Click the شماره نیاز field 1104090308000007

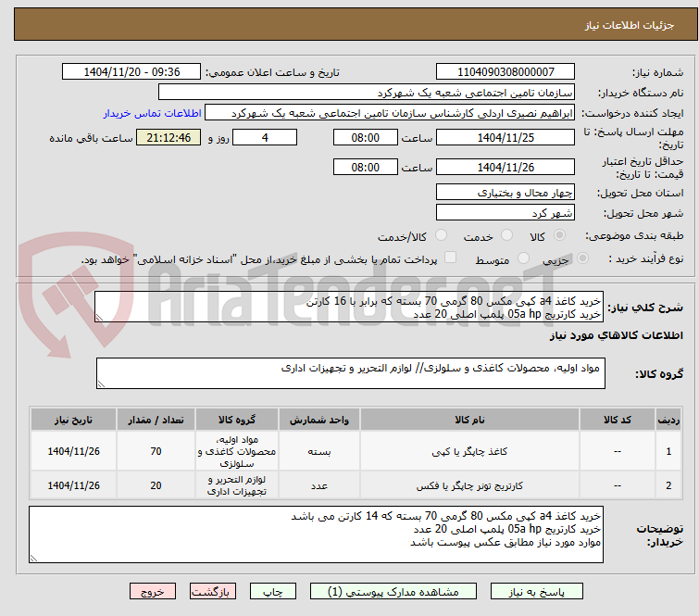coord(506,72)
